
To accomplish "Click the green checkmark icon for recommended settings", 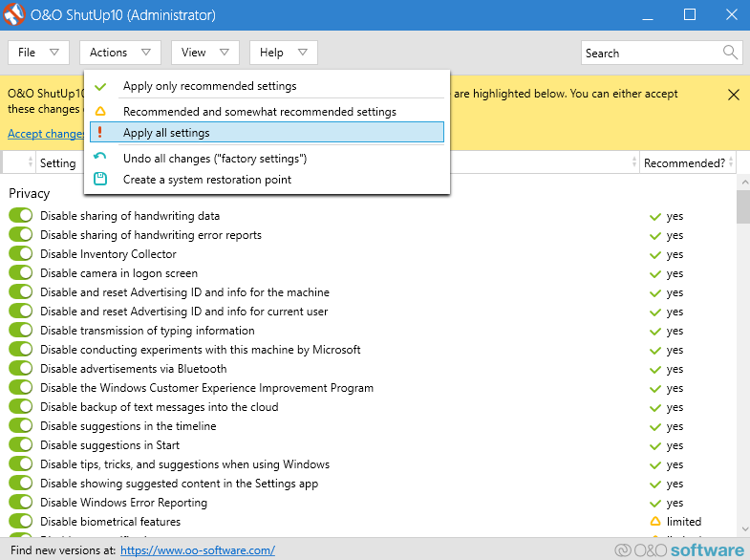I will click(100, 87).
